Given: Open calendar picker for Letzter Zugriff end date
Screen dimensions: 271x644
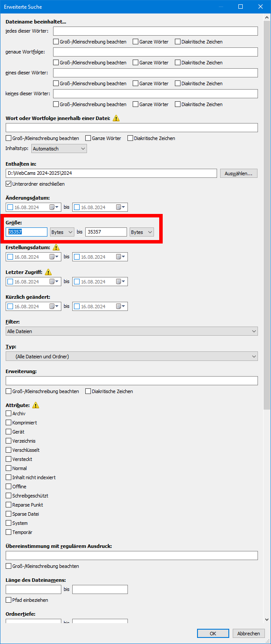Looking at the screenshot, I should [x=120, y=282].
